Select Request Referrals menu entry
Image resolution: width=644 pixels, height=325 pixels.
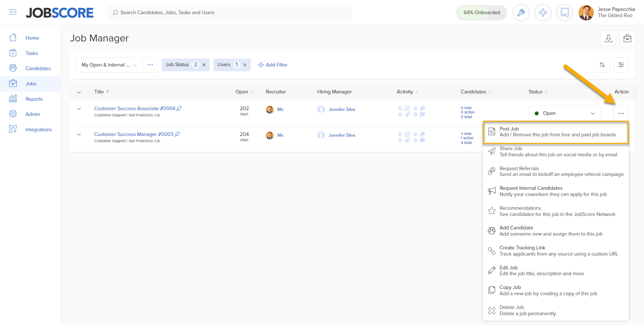[x=556, y=172]
